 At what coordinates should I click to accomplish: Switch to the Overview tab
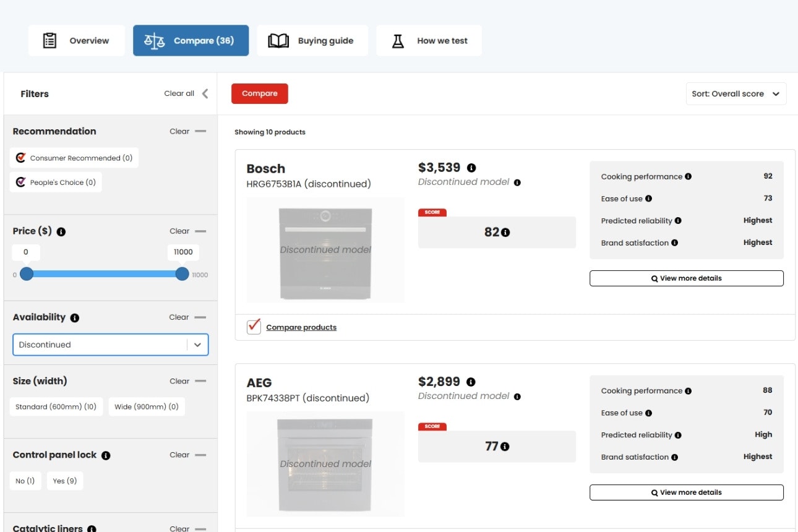click(x=77, y=41)
